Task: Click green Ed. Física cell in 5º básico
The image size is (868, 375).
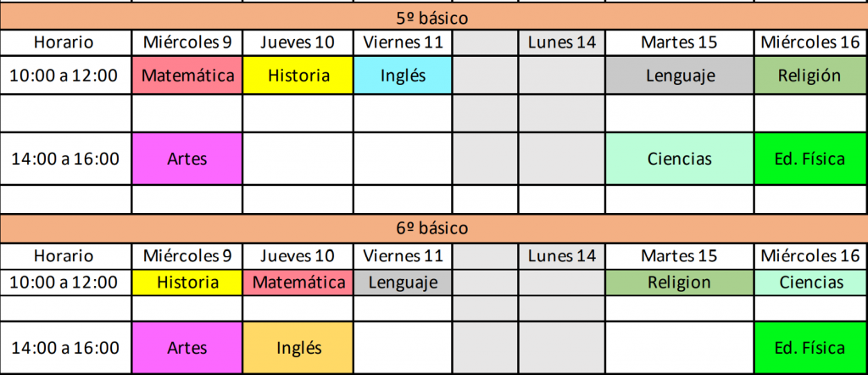Action: click(x=811, y=159)
